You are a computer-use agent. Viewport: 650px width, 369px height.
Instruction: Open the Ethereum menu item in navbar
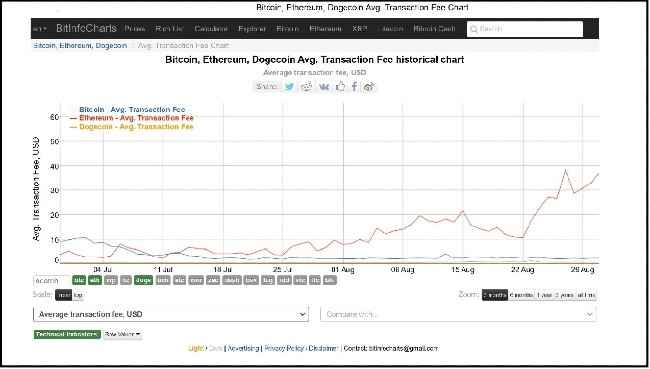[x=325, y=29]
